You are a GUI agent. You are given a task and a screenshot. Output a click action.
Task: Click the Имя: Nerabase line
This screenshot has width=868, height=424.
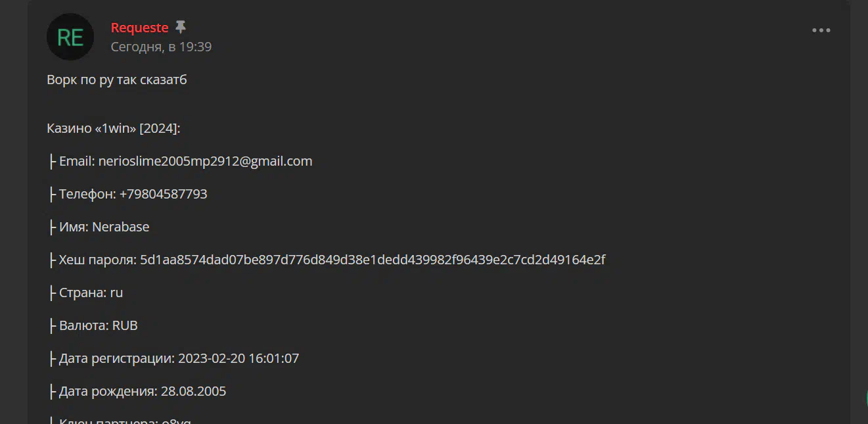point(99,227)
